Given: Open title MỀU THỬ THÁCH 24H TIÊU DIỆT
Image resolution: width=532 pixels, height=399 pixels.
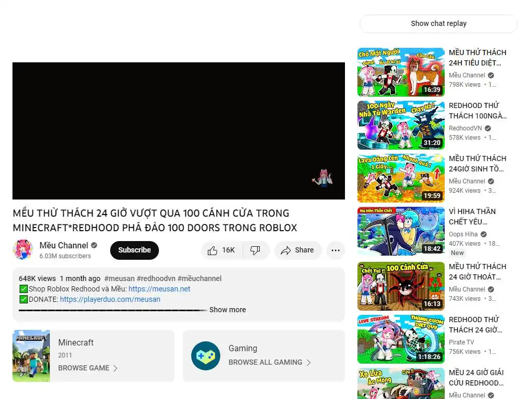Looking at the screenshot, I should [477, 58].
